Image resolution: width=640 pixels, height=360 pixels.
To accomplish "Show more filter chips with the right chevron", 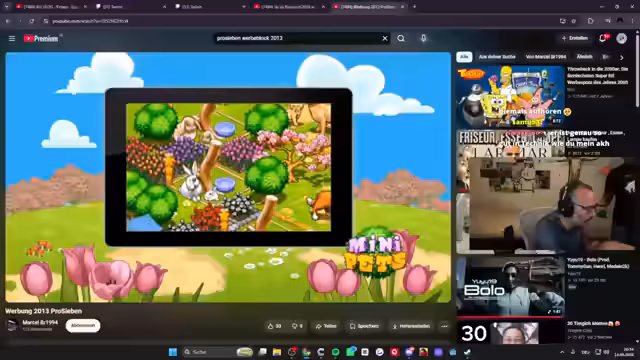I will [622, 57].
